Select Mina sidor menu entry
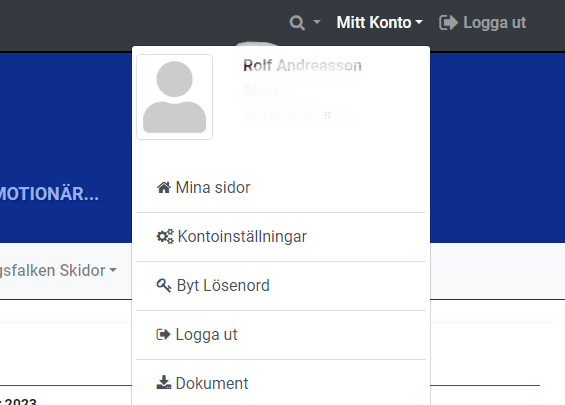Viewport: 565px width, 405px height. [x=281, y=187]
